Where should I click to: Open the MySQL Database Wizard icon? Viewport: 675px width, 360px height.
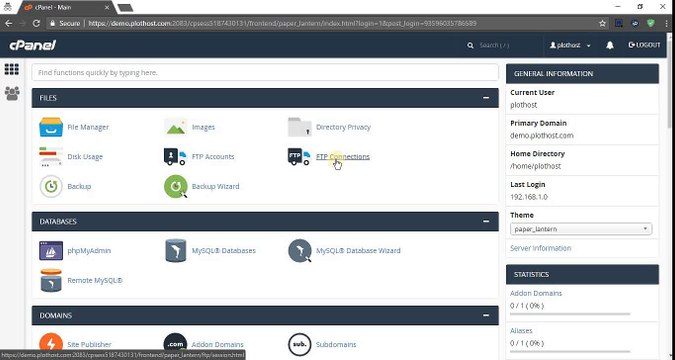tap(300, 251)
